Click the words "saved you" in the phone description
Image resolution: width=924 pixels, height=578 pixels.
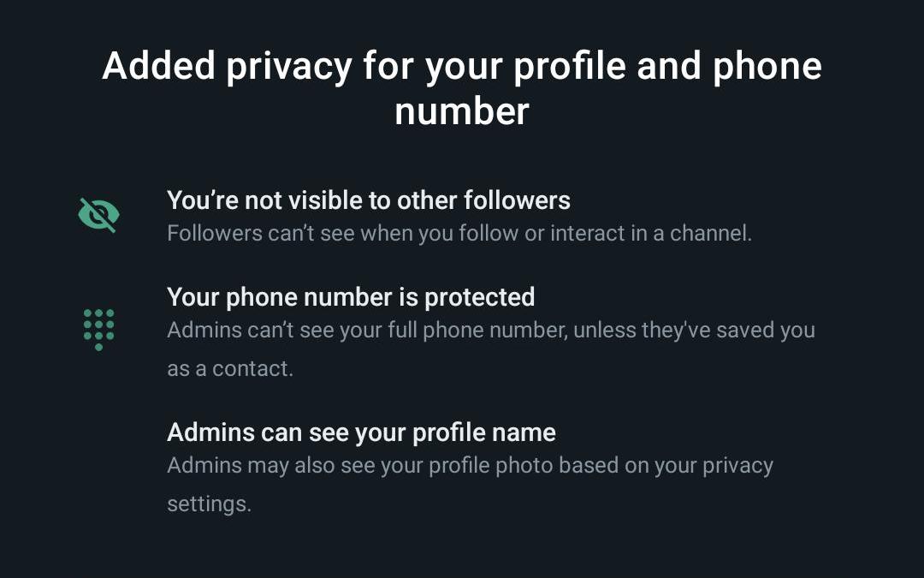coord(766,331)
